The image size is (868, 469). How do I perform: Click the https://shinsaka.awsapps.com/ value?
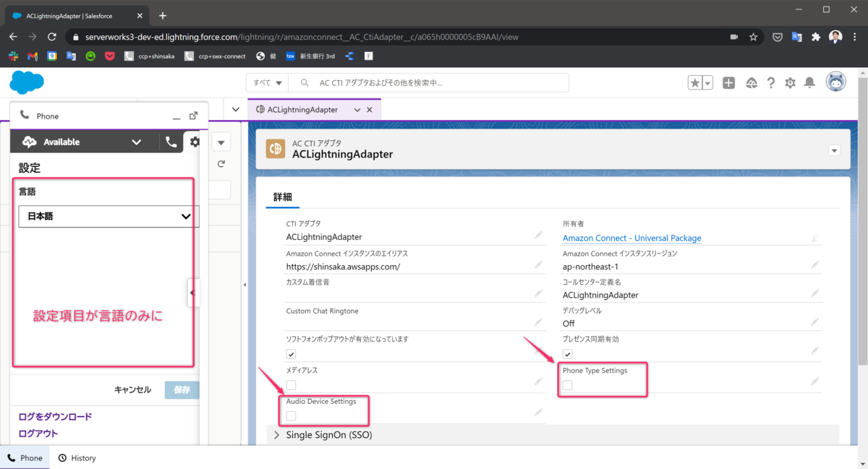[343, 266]
